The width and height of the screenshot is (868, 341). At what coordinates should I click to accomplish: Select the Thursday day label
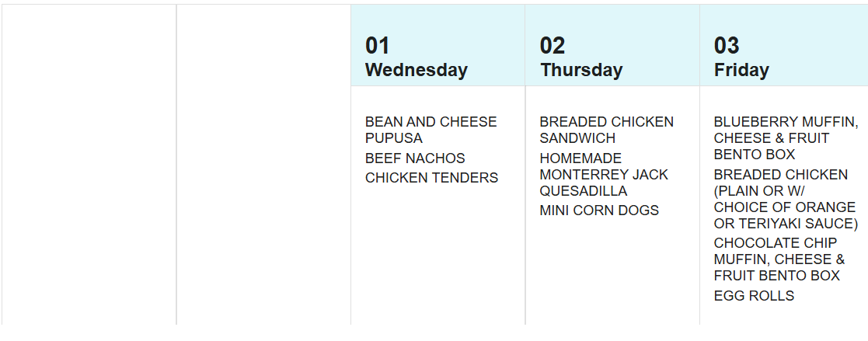[581, 70]
